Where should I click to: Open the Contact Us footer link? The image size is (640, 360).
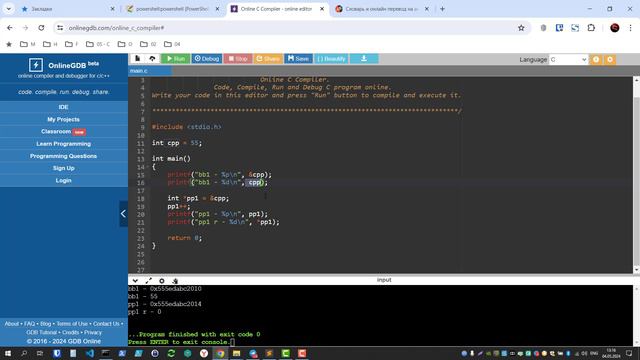(x=106, y=324)
